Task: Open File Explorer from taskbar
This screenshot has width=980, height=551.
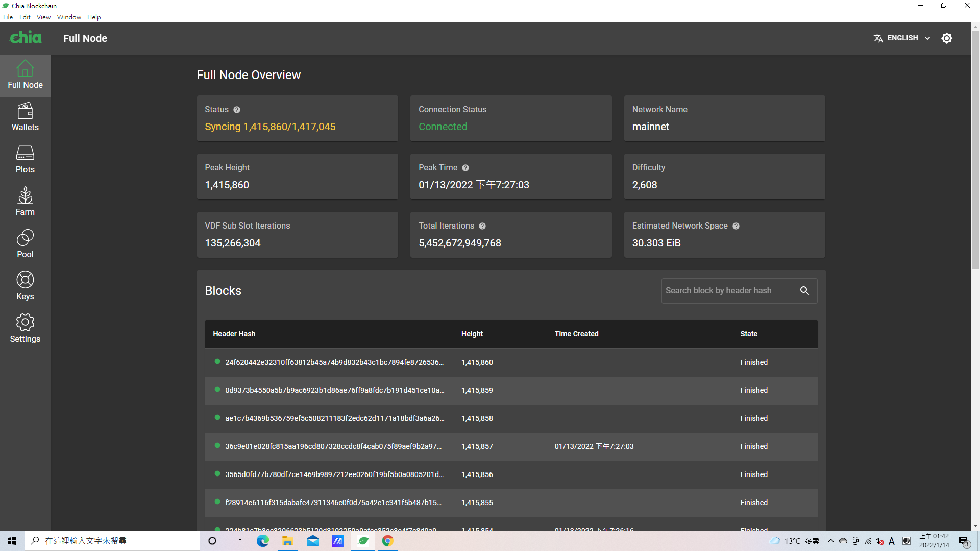Action: click(287, 541)
